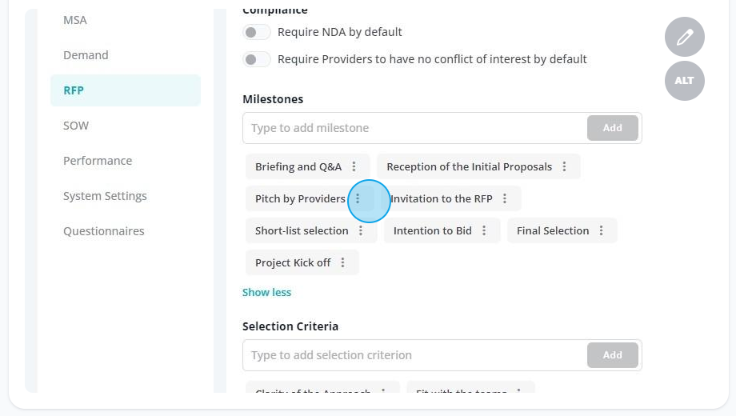Open three-dot menu for Final Selection
Viewport: 736px width, 416px height.
point(601,231)
